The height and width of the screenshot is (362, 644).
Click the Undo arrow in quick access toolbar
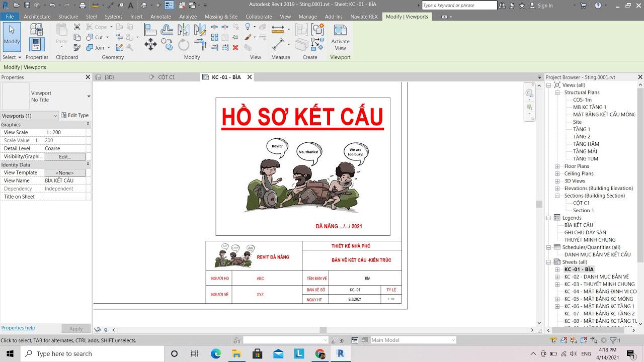coord(52,6)
